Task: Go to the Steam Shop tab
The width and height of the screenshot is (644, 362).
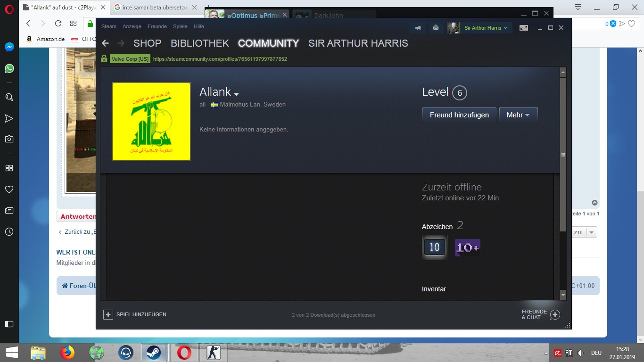Action: click(147, 43)
